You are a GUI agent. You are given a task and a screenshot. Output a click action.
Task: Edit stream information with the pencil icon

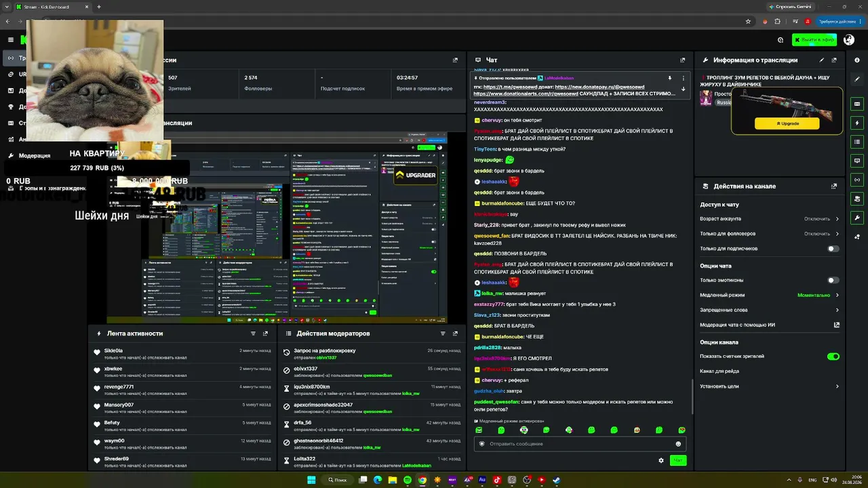(x=822, y=60)
